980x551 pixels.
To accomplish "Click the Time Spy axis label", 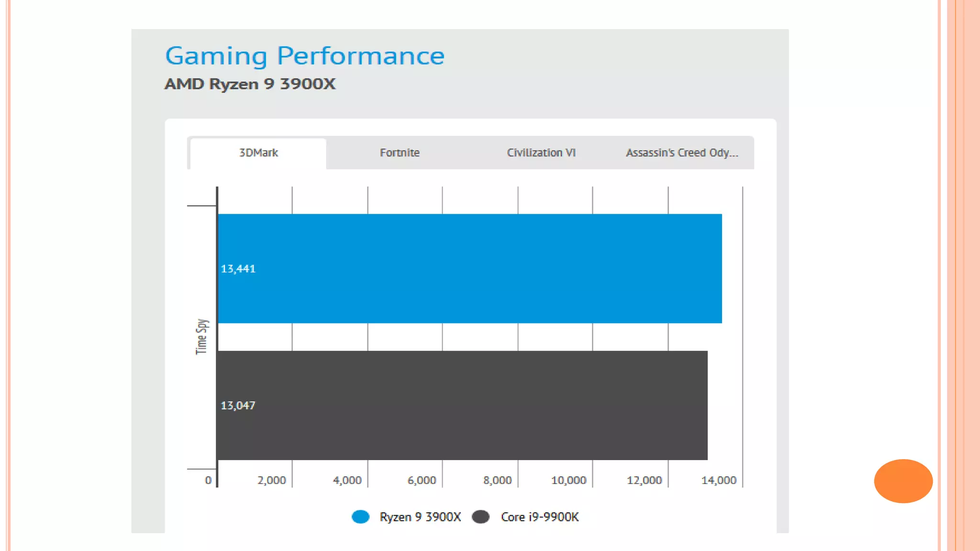I will 201,337.
